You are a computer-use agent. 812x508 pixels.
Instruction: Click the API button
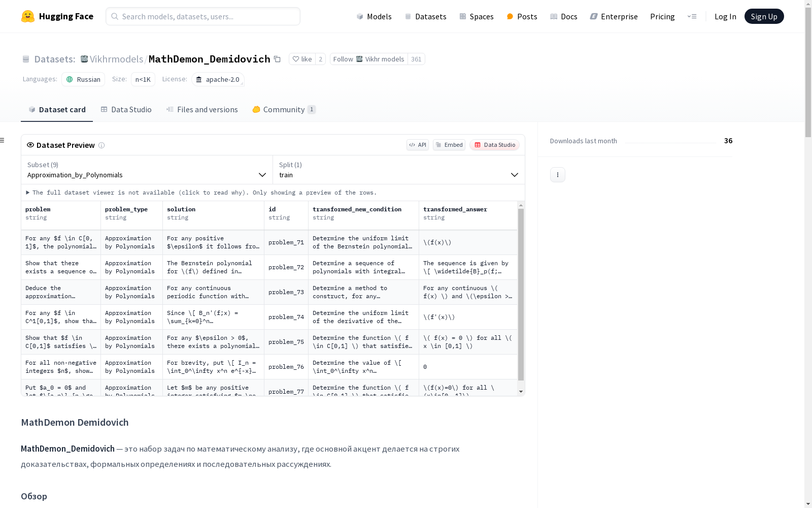418,145
